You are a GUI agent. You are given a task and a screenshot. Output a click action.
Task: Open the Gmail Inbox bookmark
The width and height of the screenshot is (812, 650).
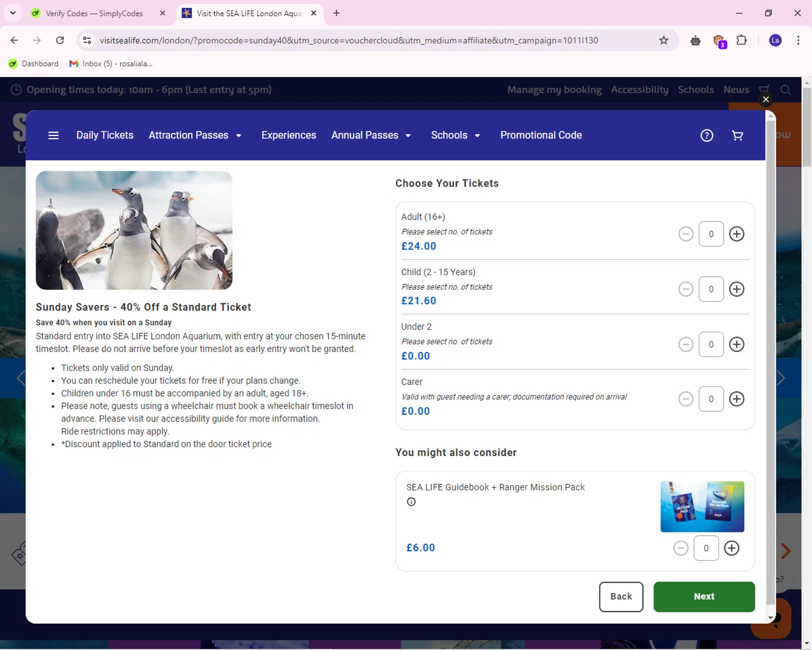[111, 64]
